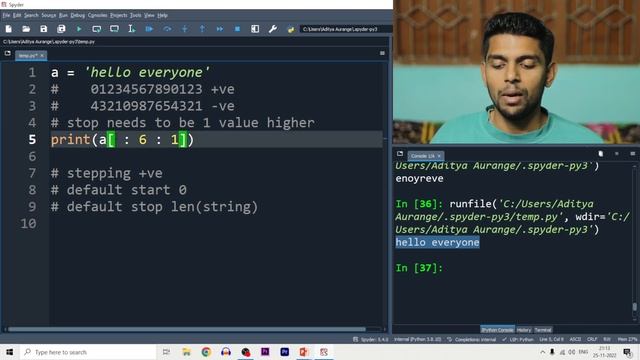This screenshot has height=360, width=640.
Task: Open the Run menu
Action: [x=63, y=16]
